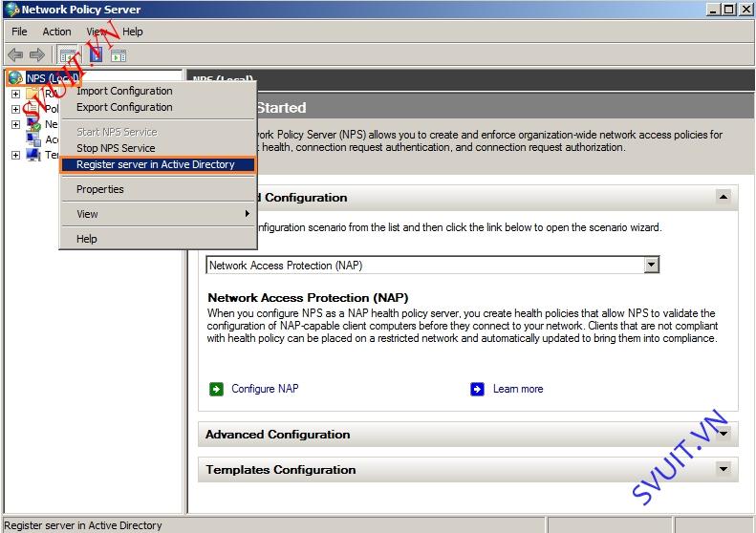Select Stop NPS Service

tap(158, 148)
